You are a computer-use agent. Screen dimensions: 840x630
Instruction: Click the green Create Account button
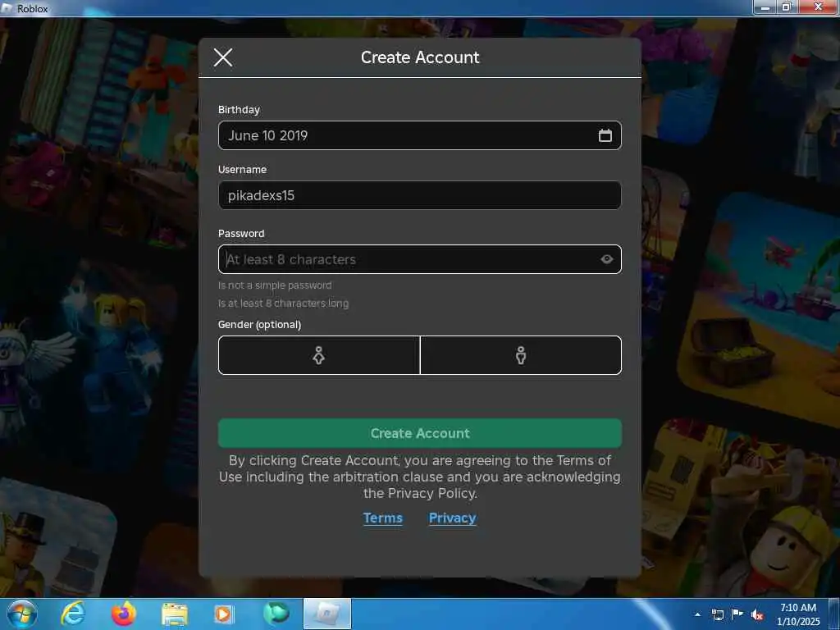(419, 433)
